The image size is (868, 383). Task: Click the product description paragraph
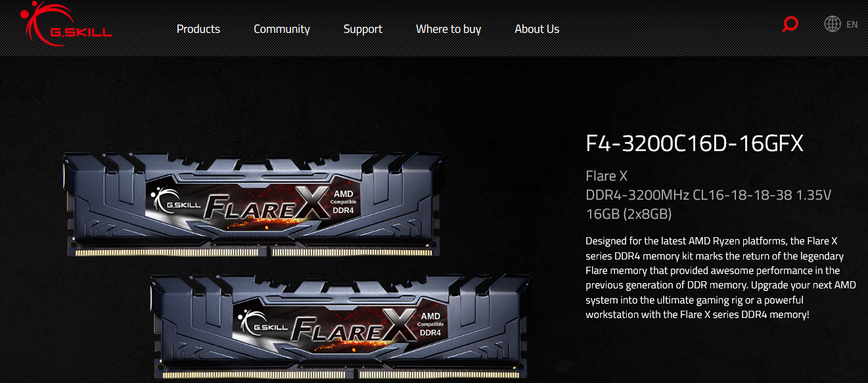pyautogui.click(x=721, y=278)
